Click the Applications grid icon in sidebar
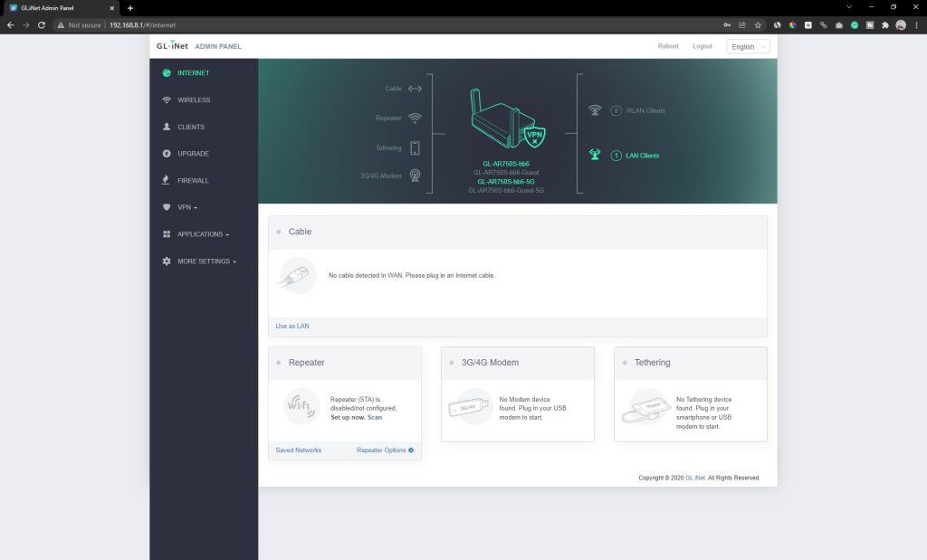This screenshot has width=927, height=560. pyautogui.click(x=167, y=234)
